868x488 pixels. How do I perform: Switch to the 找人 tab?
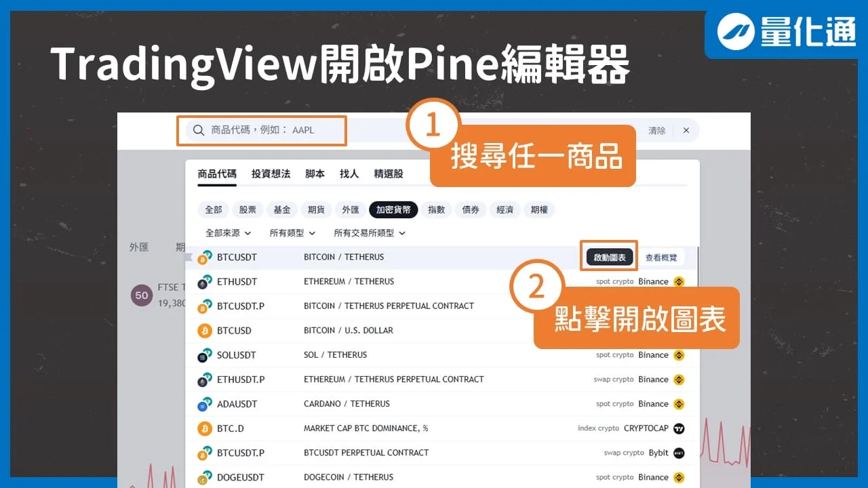pyautogui.click(x=349, y=174)
